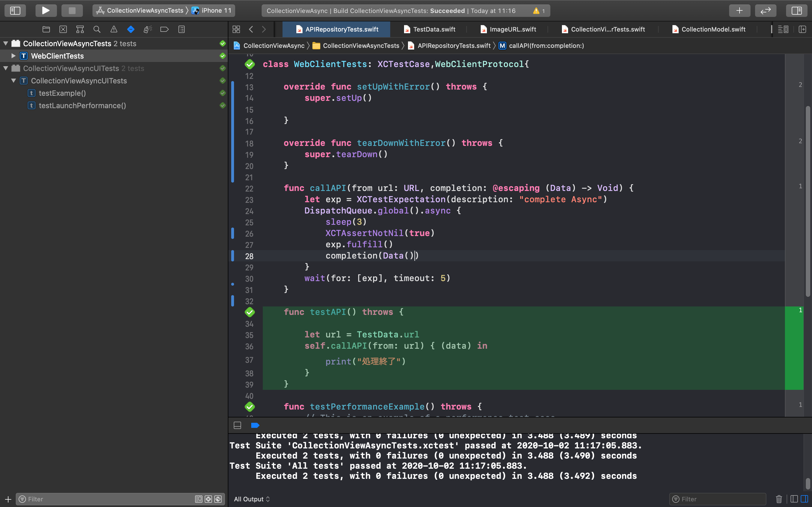Open the Library plus button

tap(740, 10)
